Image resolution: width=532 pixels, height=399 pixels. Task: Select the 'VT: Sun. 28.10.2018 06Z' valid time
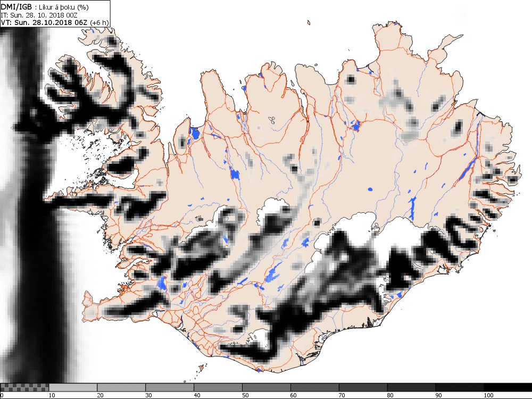click(x=44, y=23)
